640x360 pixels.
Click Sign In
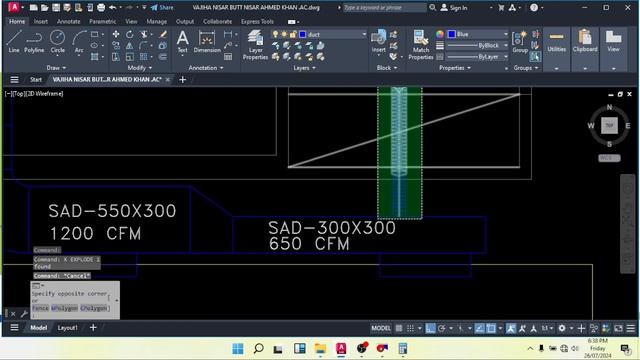454,7
